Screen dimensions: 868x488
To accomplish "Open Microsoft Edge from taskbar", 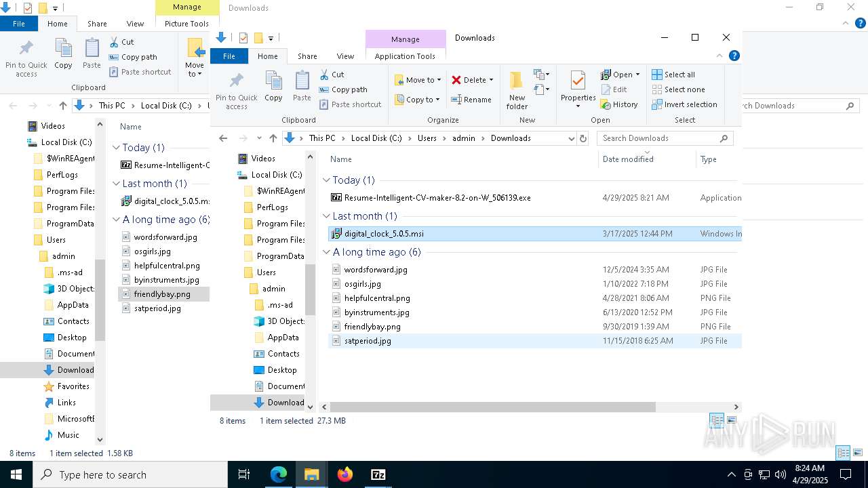I will tap(279, 474).
